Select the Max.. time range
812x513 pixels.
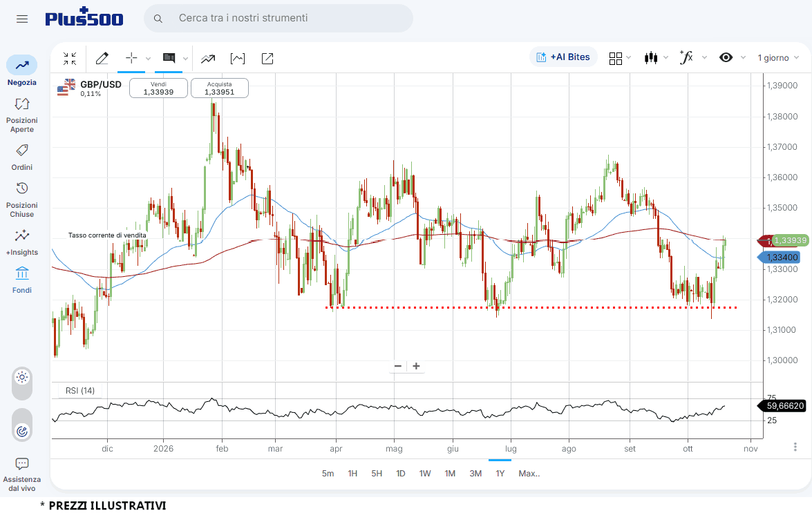529,473
